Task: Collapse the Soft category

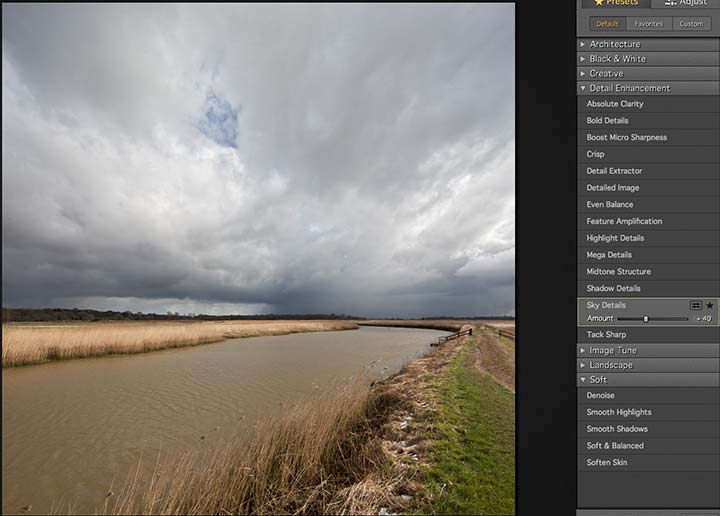Action: click(x=648, y=380)
